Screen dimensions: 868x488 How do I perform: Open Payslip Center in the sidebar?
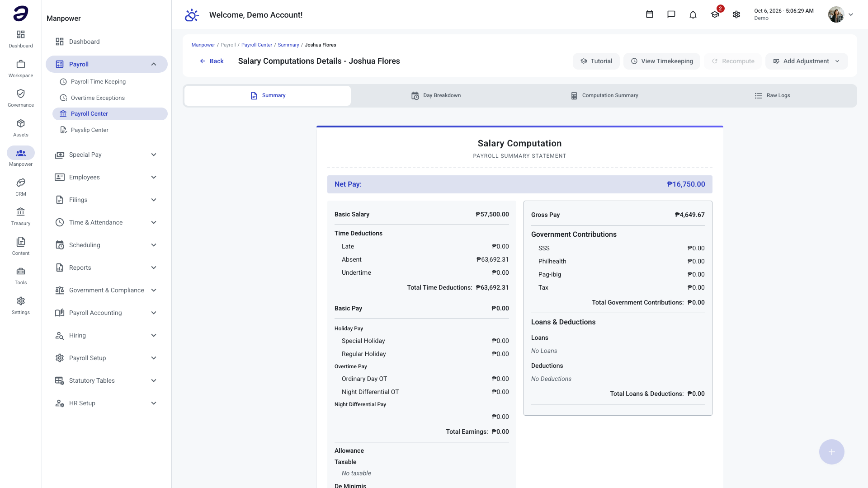pos(110,130)
